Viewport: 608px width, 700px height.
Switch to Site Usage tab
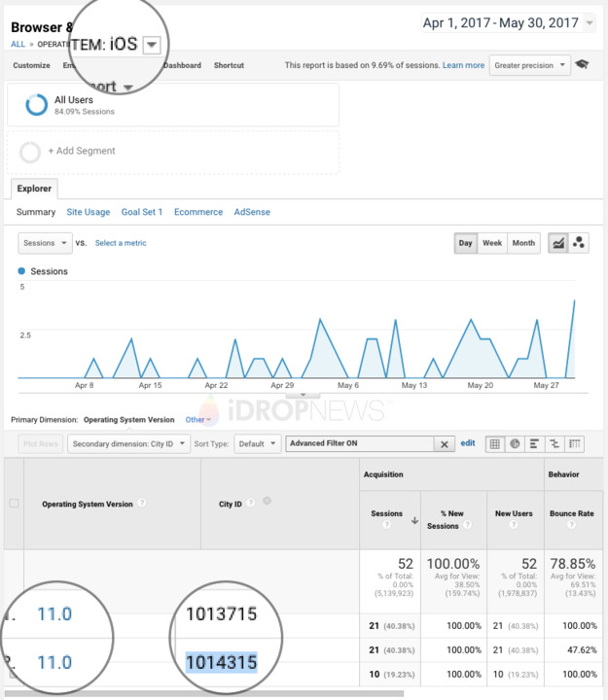[x=88, y=212]
